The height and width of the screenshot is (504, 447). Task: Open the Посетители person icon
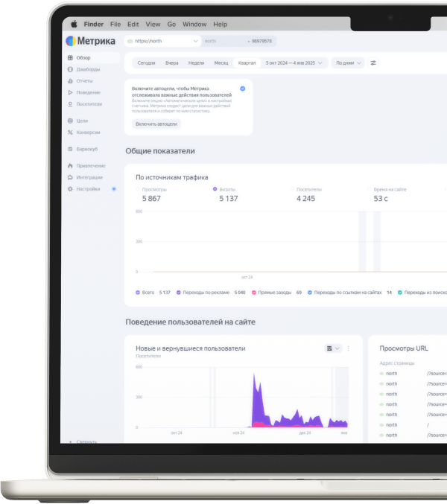(x=70, y=104)
